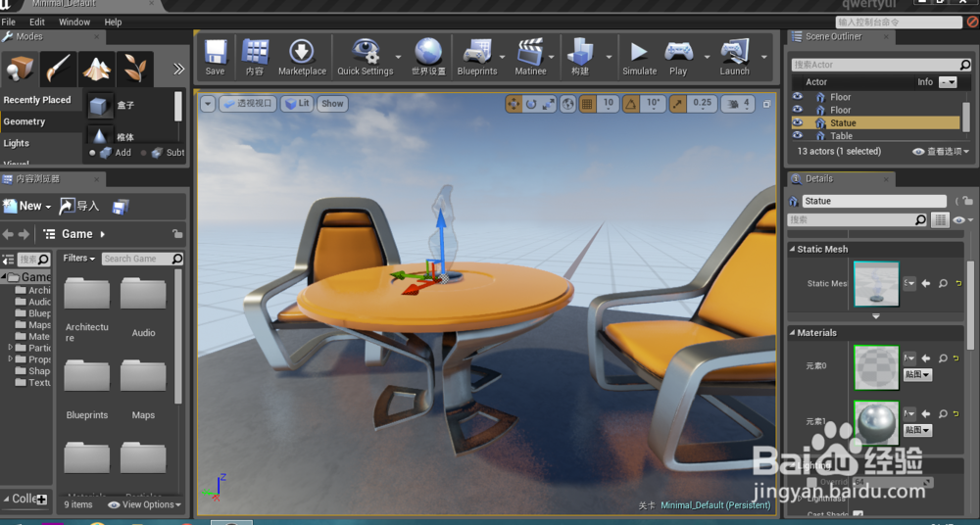Open the Content browser toolbar icon
The image size is (980, 525).
[255, 57]
